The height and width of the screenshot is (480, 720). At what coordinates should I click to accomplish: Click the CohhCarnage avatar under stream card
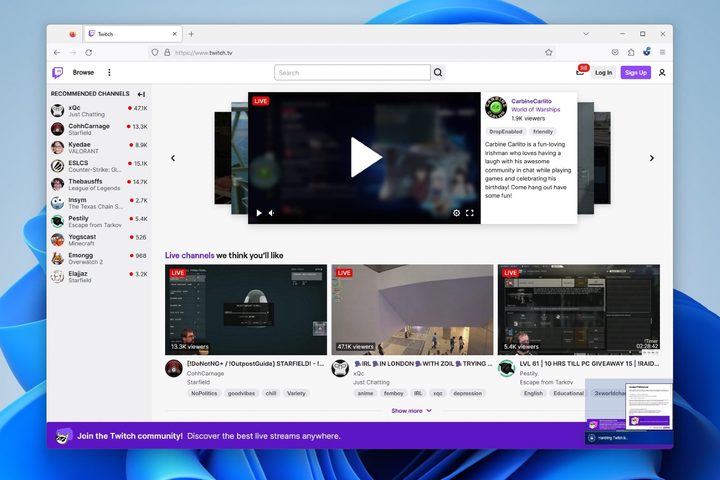coord(174,368)
